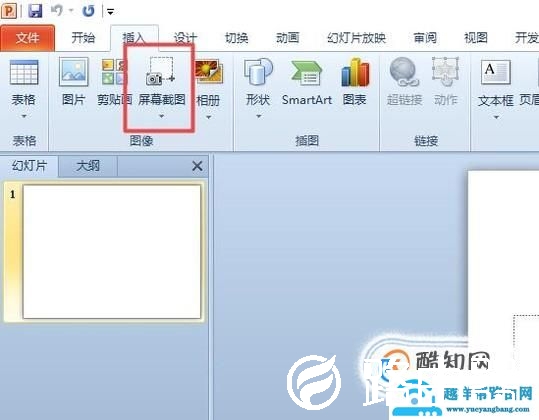Viewport: 539px width, 420px height.
Task: Expand the 文本框 dropdown arrow
Action: point(496,117)
